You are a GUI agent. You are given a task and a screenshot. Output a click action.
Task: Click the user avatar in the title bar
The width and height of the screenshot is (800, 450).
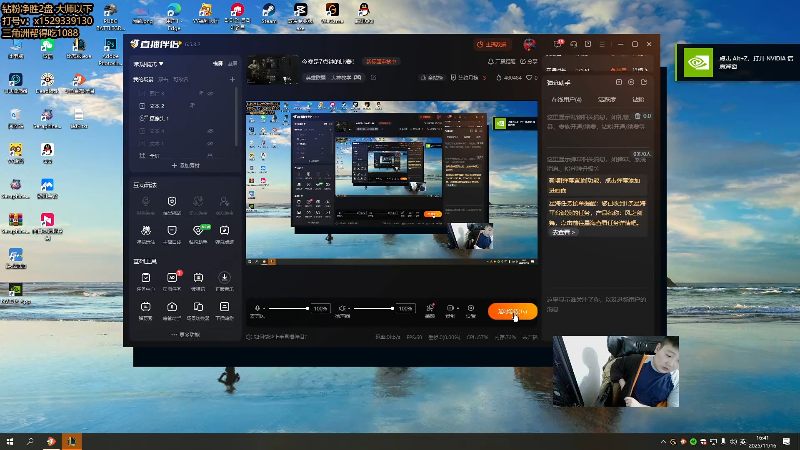[x=530, y=44]
